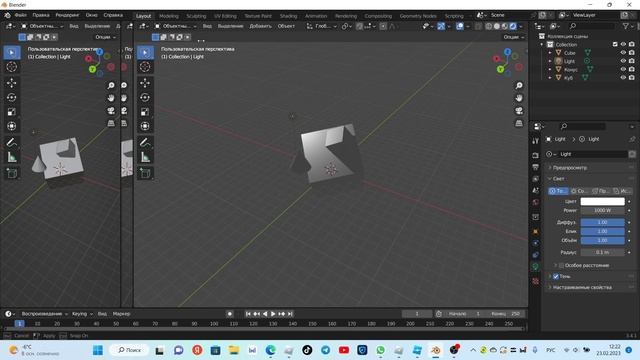
Task: Open object mode dropdown in main viewport
Action: pyautogui.click(x=176, y=26)
